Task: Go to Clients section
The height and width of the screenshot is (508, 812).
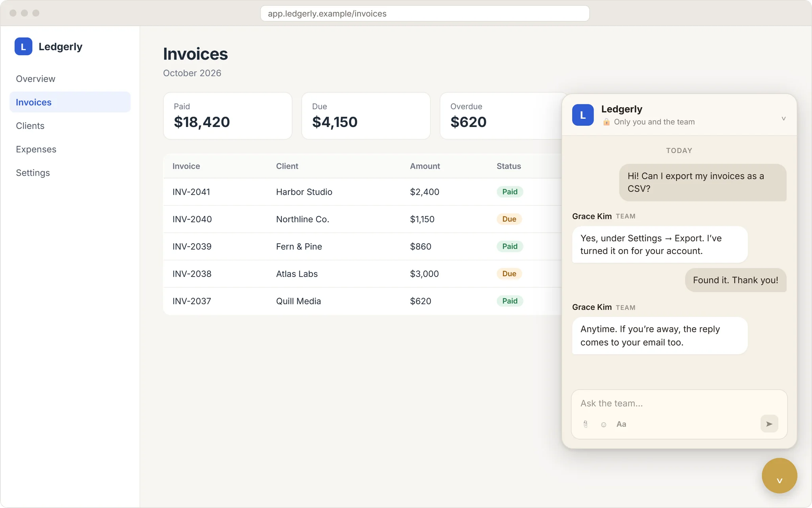Action: (70, 126)
